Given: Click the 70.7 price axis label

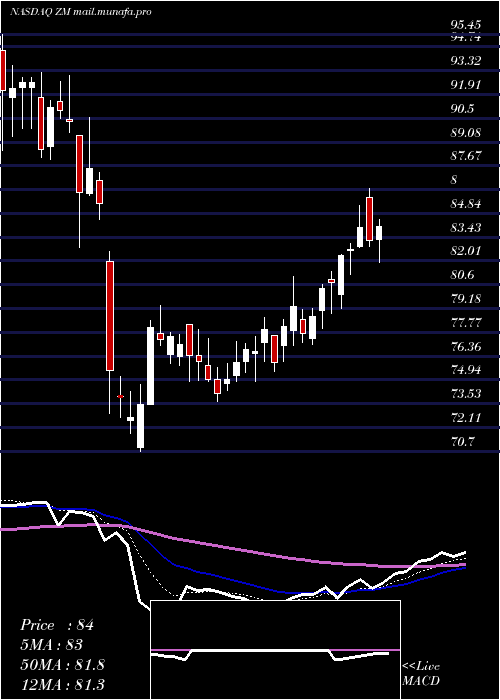Looking at the screenshot, I should click(462, 442).
